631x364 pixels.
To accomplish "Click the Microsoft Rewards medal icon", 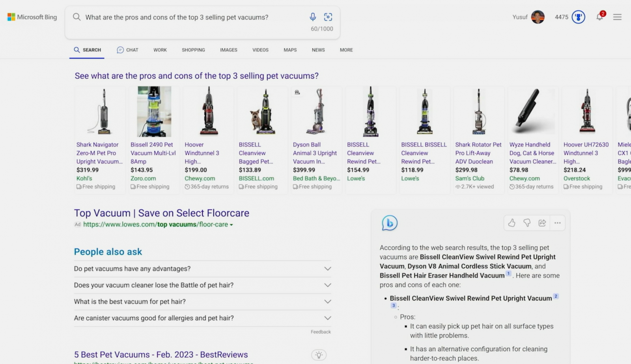I will click(578, 17).
